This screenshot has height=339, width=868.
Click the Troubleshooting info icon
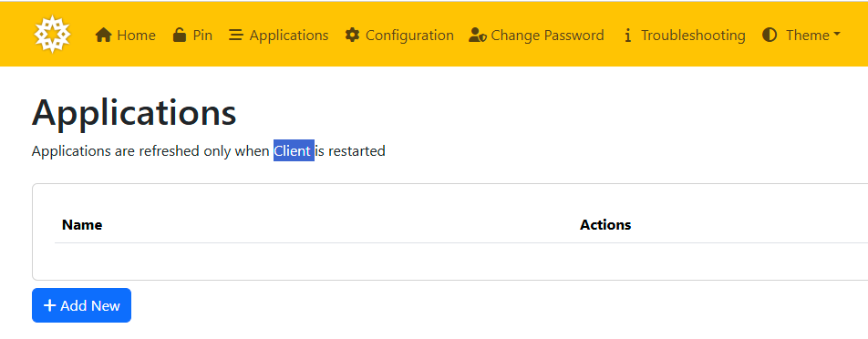click(x=627, y=36)
